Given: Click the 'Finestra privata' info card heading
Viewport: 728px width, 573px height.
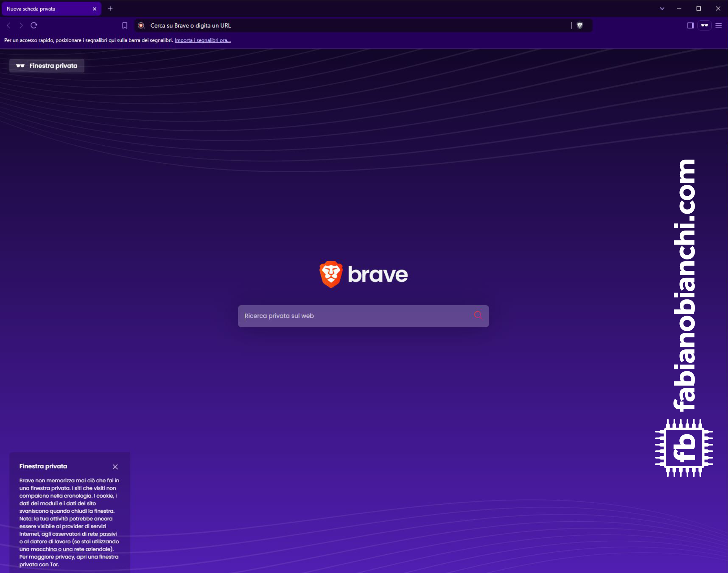Looking at the screenshot, I should 43,466.
